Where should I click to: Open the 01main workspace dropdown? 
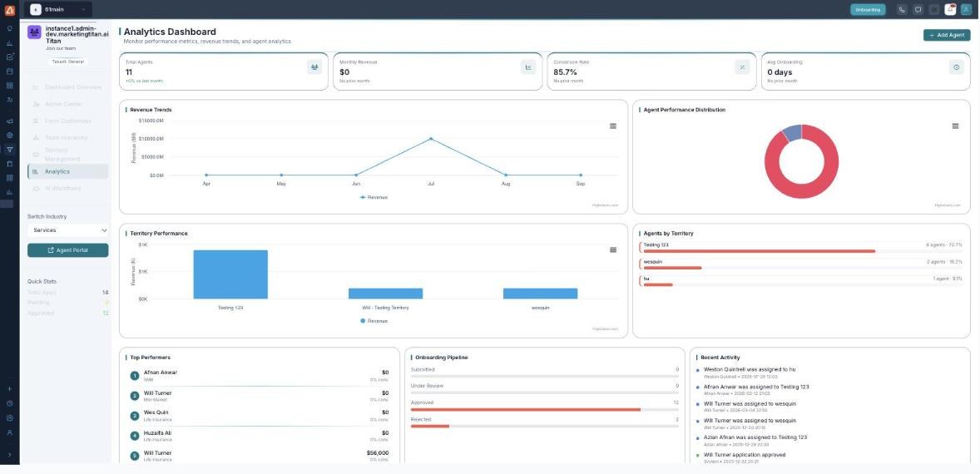57,9
